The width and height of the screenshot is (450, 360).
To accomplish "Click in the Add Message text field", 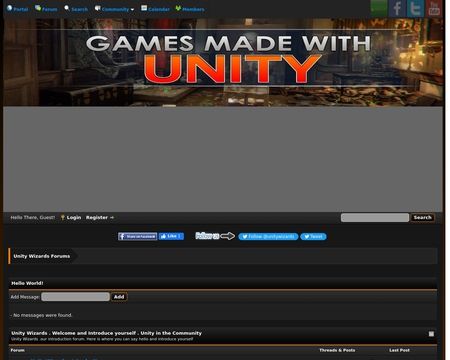I will click(x=75, y=297).
